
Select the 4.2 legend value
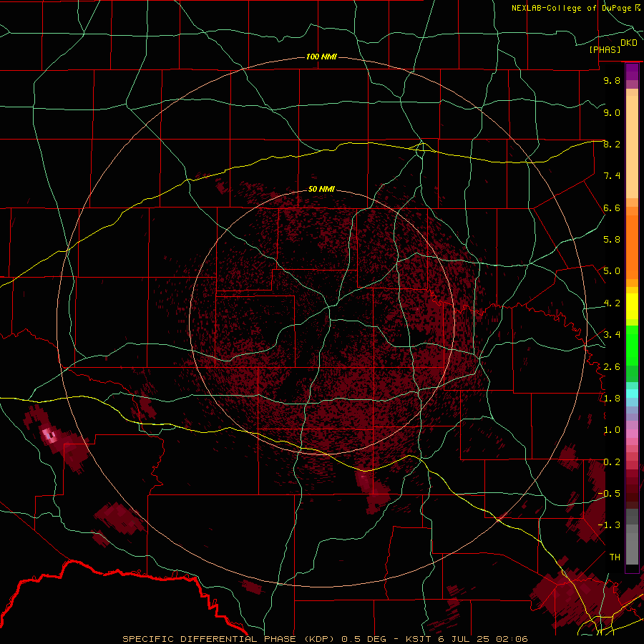[x=612, y=303]
